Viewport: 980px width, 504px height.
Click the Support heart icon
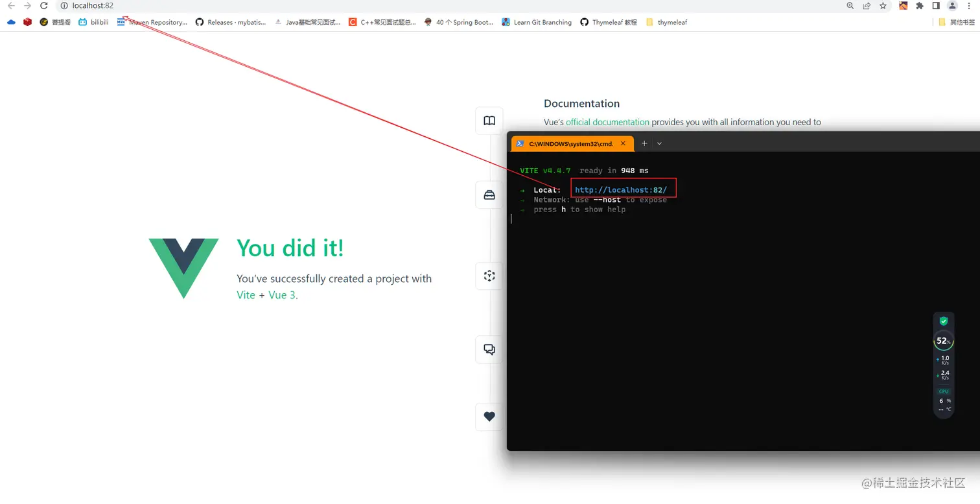(x=489, y=416)
